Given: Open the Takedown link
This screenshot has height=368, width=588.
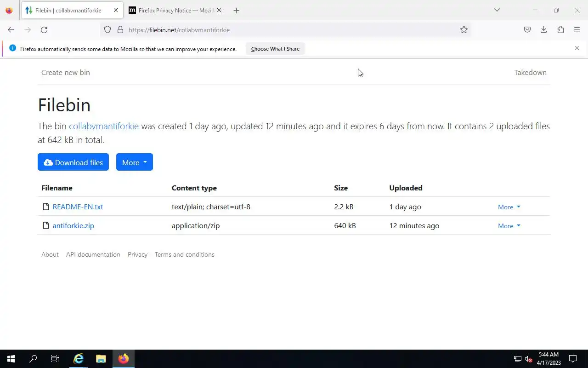Looking at the screenshot, I should pos(530,72).
